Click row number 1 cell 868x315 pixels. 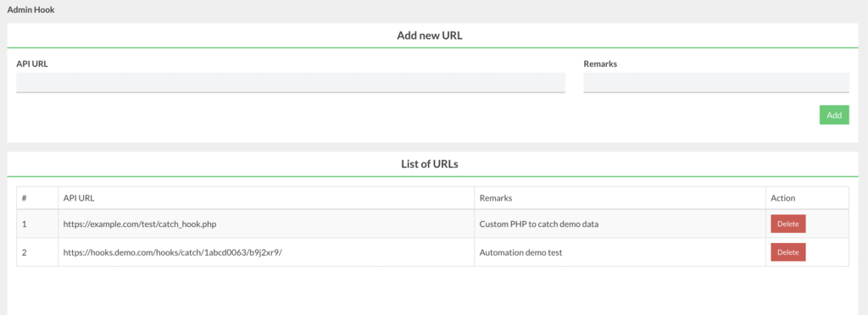pos(25,224)
